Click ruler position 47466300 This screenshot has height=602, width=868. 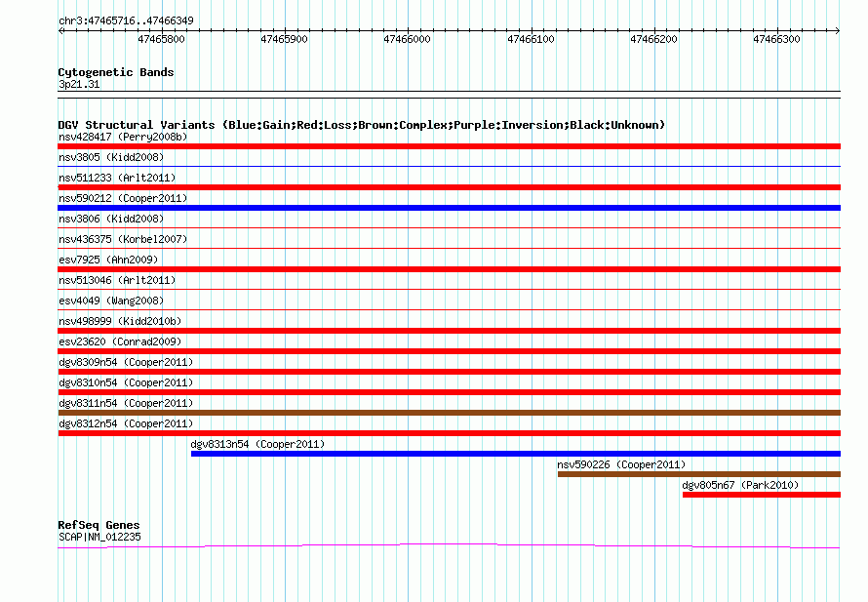(x=776, y=39)
